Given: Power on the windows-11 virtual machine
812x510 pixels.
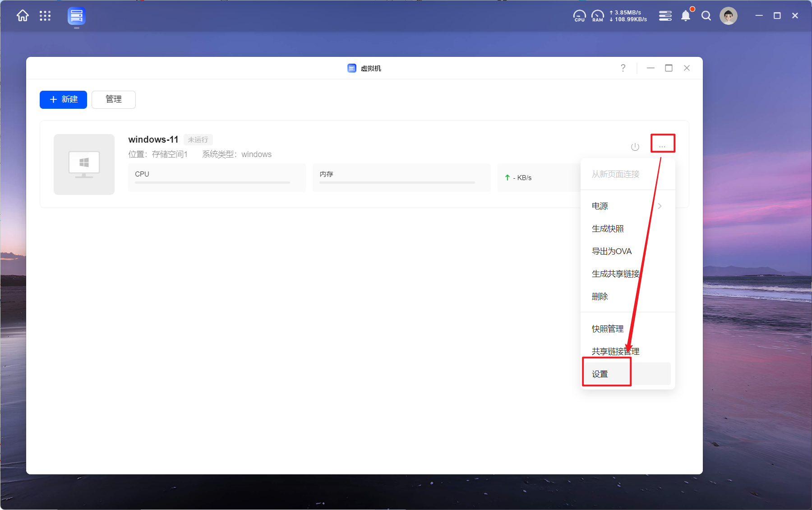Looking at the screenshot, I should point(635,147).
